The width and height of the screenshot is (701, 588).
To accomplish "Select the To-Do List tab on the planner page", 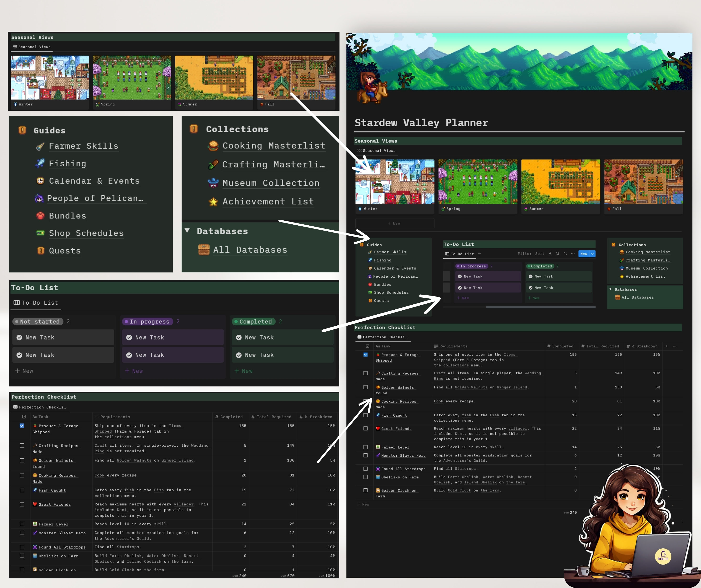I will [x=460, y=254].
